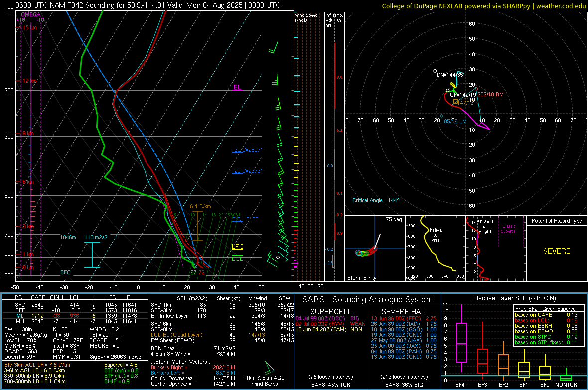Click the "LCL-EL (Cloud Layer)" row
Image resolution: width=588 pixels, height=390 pixels.
(x=222, y=335)
